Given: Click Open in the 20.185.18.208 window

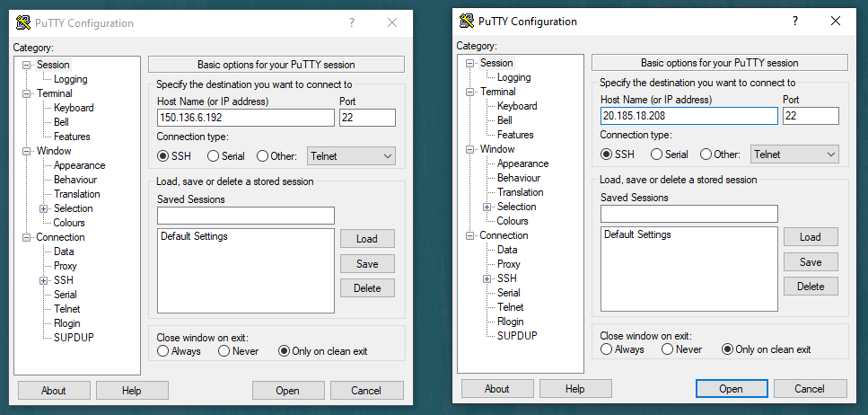Looking at the screenshot, I should tap(731, 389).
